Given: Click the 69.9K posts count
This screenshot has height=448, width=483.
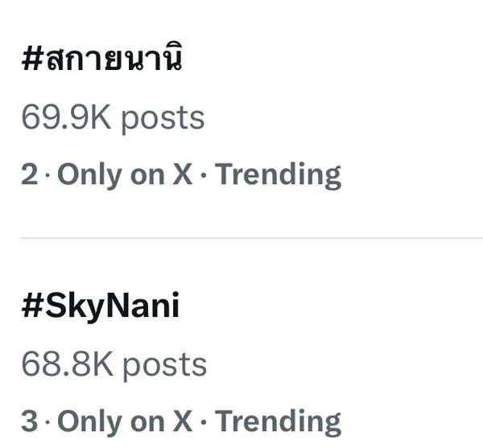Looking at the screenshot, I should 113,118.
